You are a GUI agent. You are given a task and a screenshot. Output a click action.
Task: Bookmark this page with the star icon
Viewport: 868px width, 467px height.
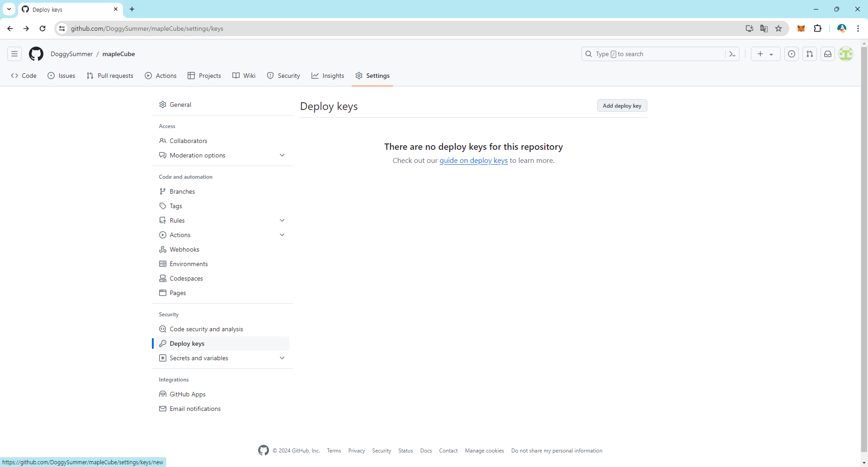tap(778, 29)
